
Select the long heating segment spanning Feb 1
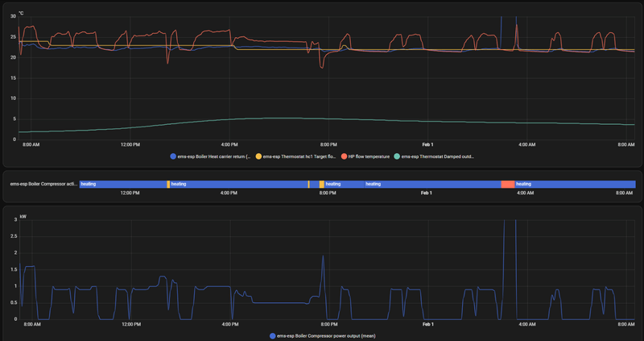pos(432,184)
